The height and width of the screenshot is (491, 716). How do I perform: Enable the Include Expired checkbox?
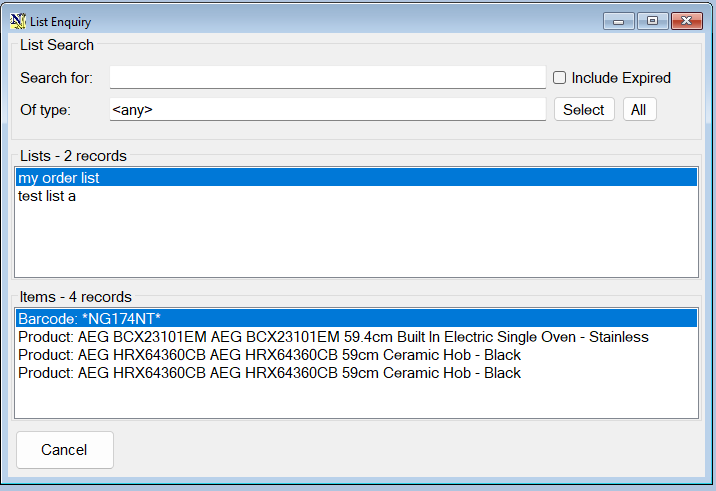pos(559,78)
